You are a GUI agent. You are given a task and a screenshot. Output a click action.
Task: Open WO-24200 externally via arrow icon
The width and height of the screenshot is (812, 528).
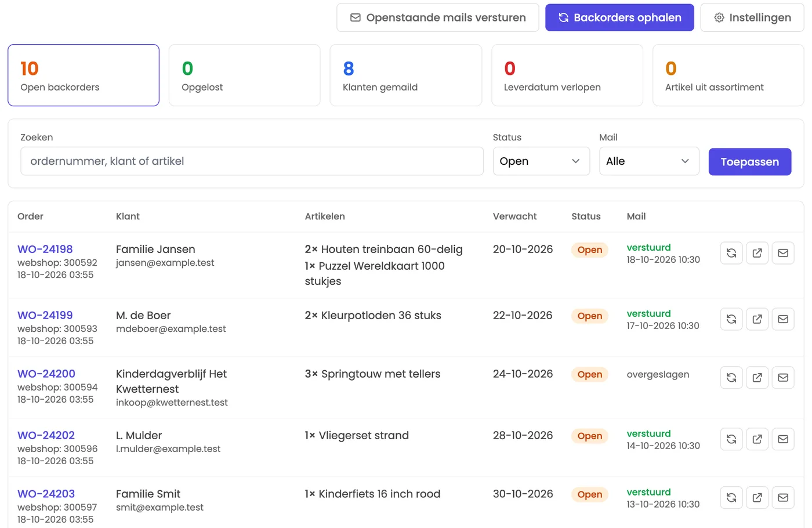click(x=757, y=378)
